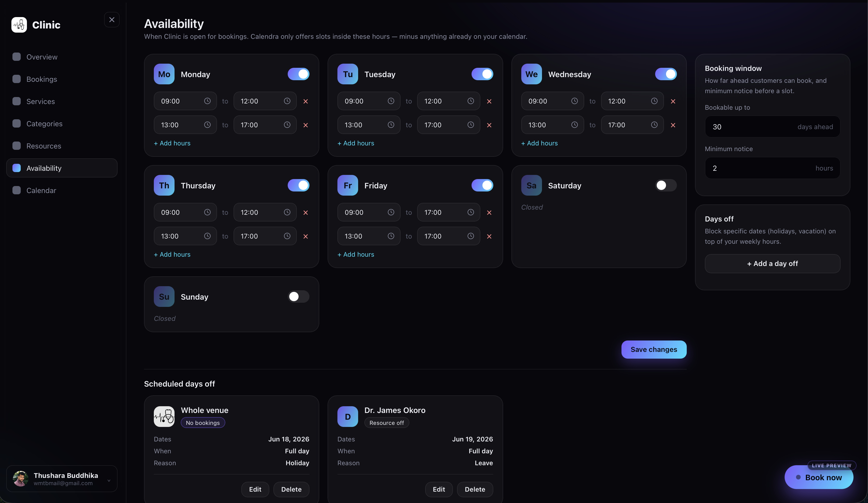Viewport: 868px width, 503px height.
Task: Remove Friday 09:00 to 17:00 slot
Action: (x=489, y=212)
